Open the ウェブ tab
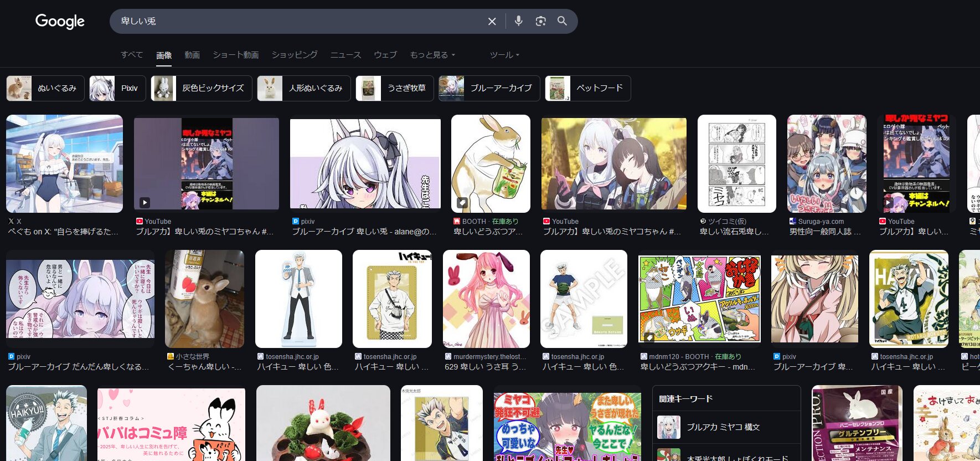 (385, 54)
